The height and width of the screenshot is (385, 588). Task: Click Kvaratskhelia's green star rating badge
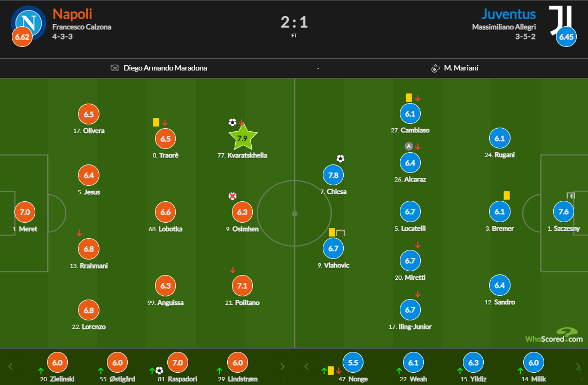[243, 138]
